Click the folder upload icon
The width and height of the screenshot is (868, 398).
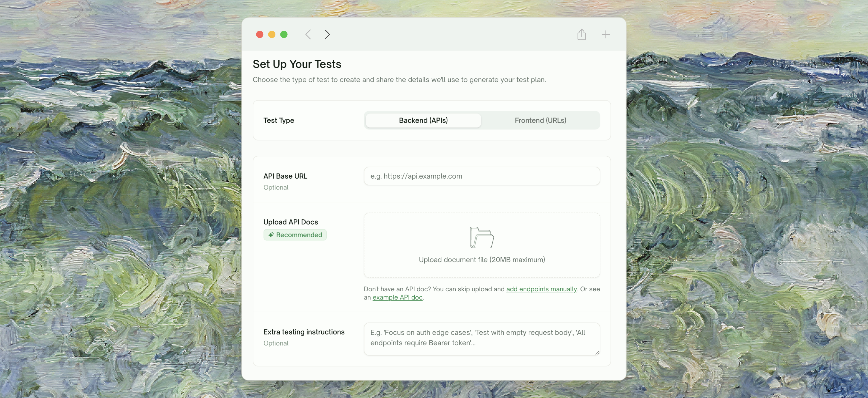pos(482,237)
